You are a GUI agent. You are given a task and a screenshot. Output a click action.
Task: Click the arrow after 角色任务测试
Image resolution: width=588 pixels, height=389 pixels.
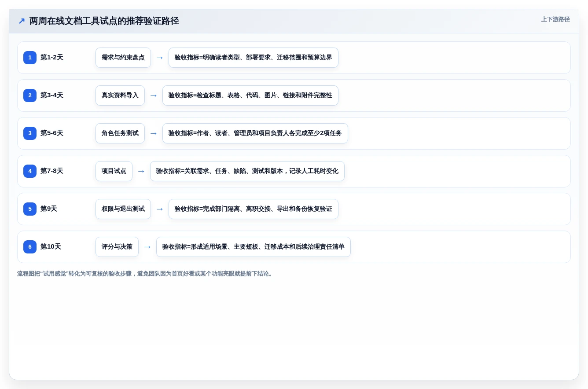tap(154, 133)
